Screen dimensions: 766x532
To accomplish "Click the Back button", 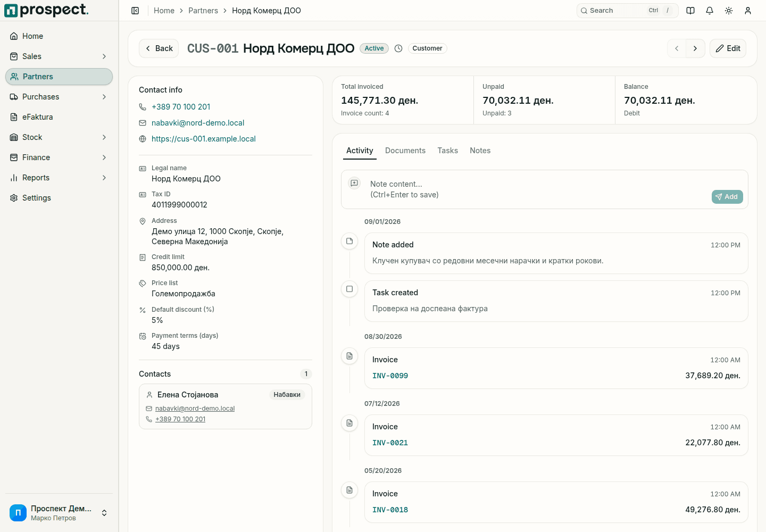I will [x=159, y=48].
